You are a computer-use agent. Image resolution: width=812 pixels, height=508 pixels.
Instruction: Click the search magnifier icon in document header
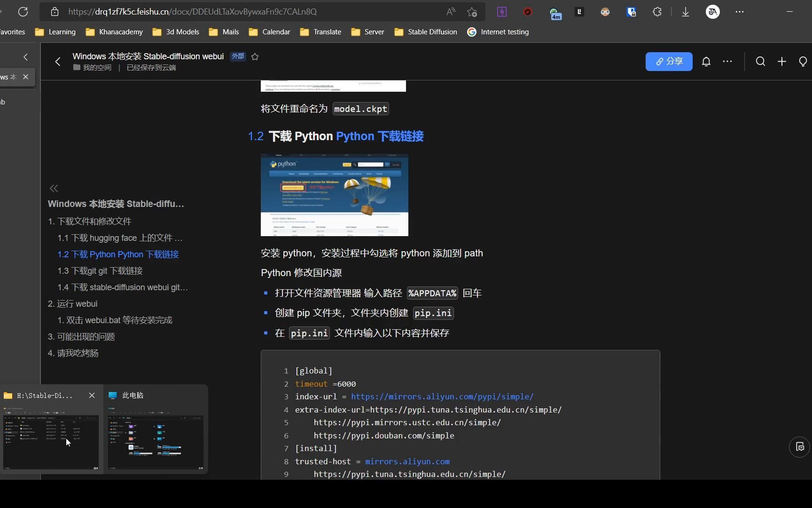760,62
